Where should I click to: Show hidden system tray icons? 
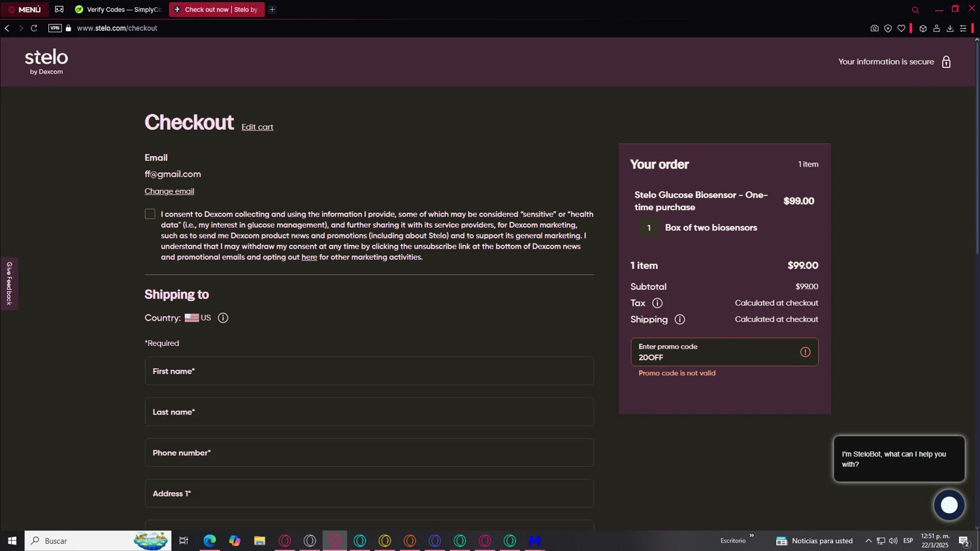tap(868, 541)
